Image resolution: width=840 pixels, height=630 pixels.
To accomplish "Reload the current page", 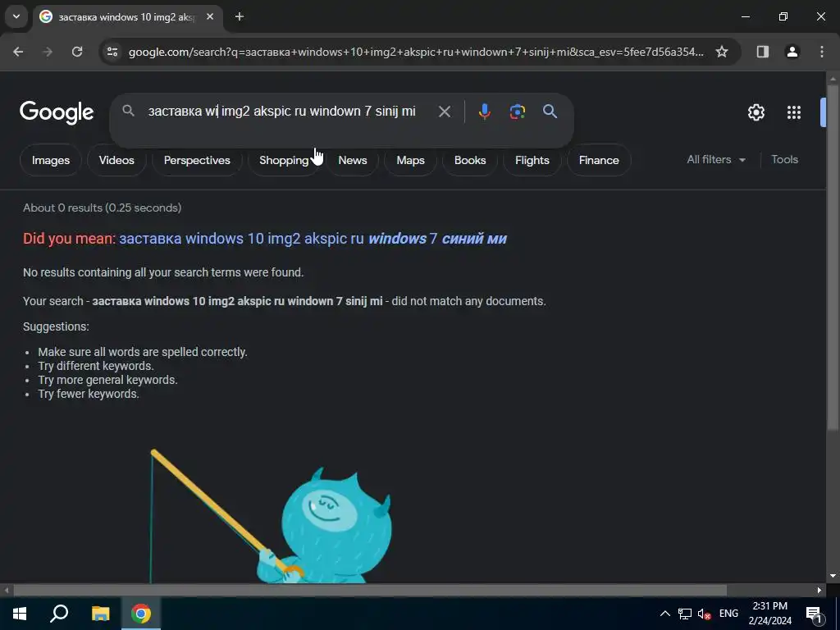I will click(77, 52).
